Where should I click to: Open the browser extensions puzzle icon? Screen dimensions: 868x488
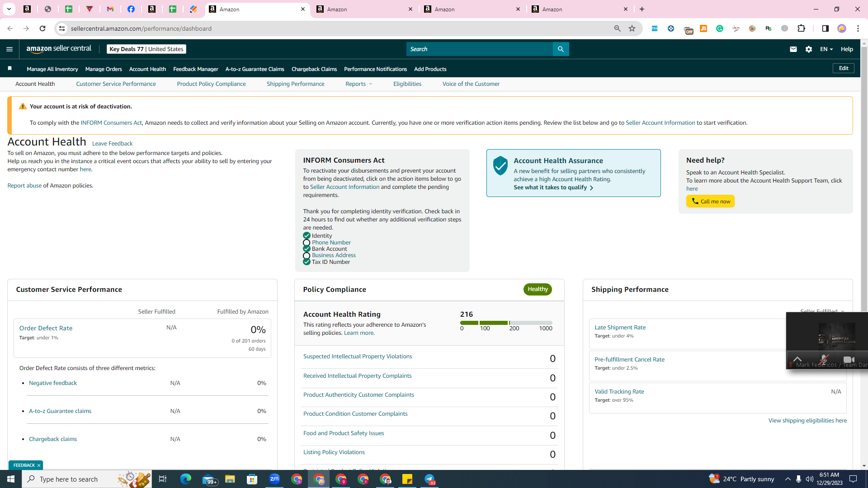pos(802,28)
